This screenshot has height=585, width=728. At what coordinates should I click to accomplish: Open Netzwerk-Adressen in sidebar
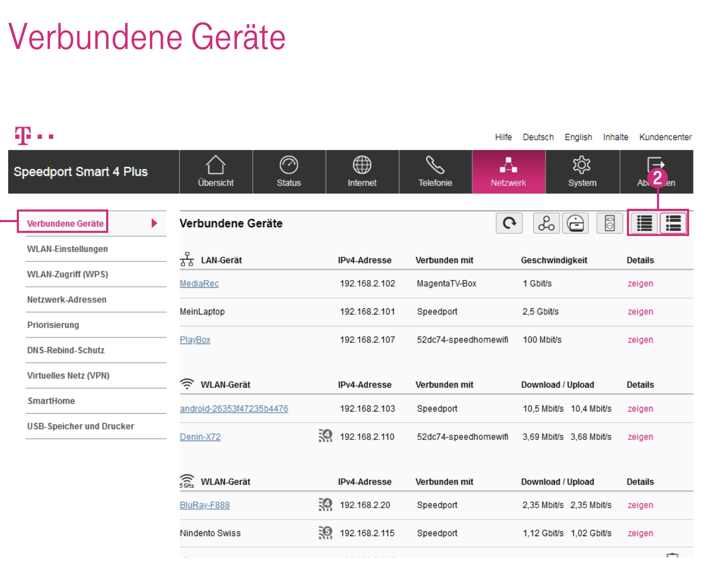coord(67,299)
